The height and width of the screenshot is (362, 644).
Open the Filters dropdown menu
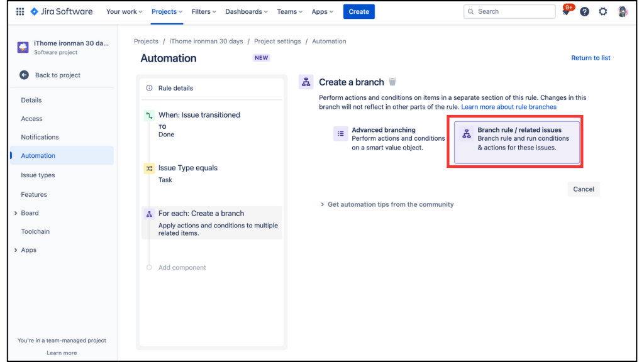(204, 11)
